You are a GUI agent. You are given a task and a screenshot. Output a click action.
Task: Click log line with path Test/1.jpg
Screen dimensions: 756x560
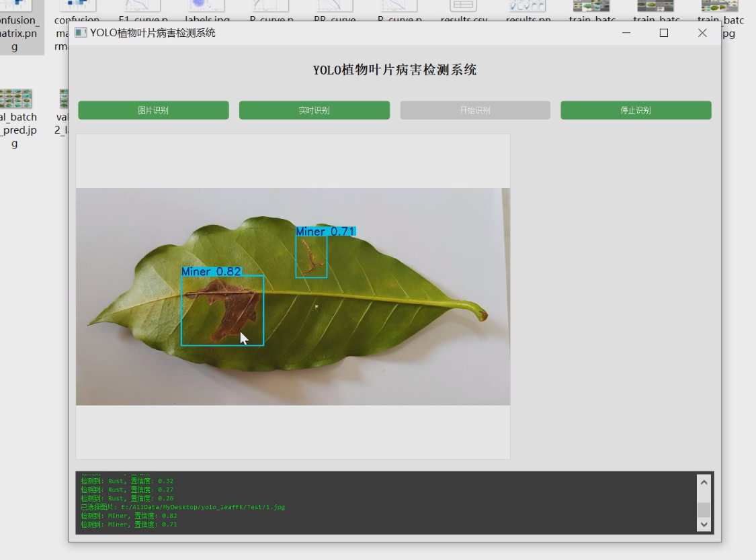click(x=183, y=507)
